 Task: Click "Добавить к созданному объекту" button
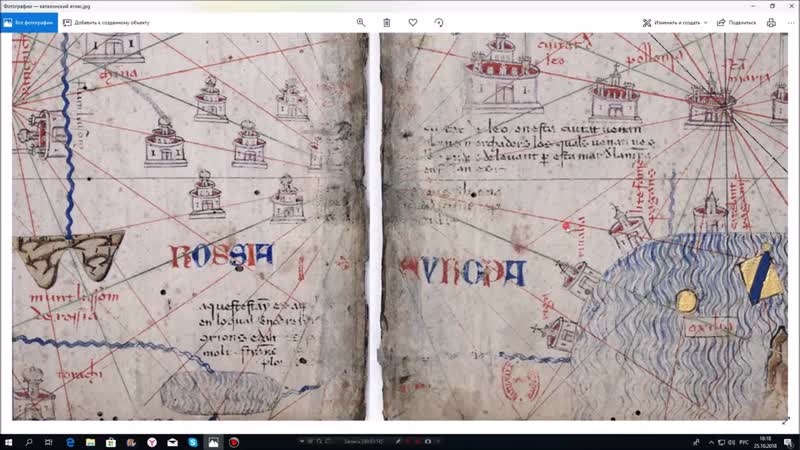106,23
